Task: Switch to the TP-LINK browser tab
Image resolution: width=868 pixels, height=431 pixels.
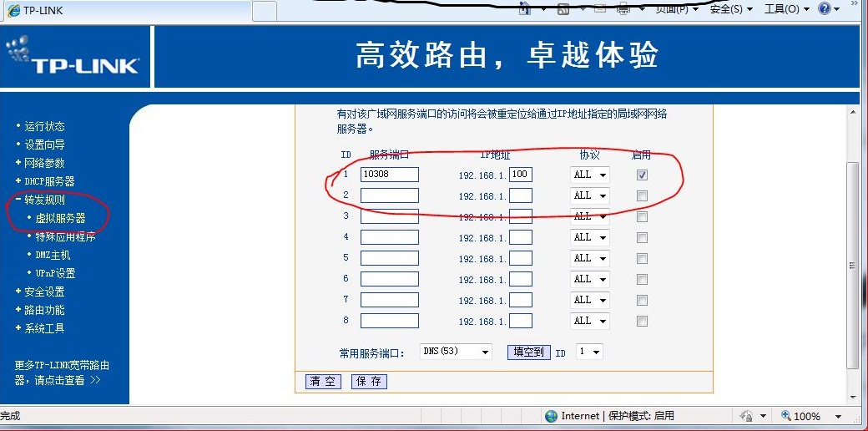Action: pos(126,11)
